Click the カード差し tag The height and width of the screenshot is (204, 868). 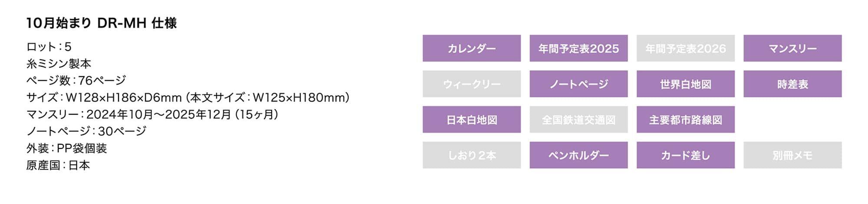click(685, 155)
